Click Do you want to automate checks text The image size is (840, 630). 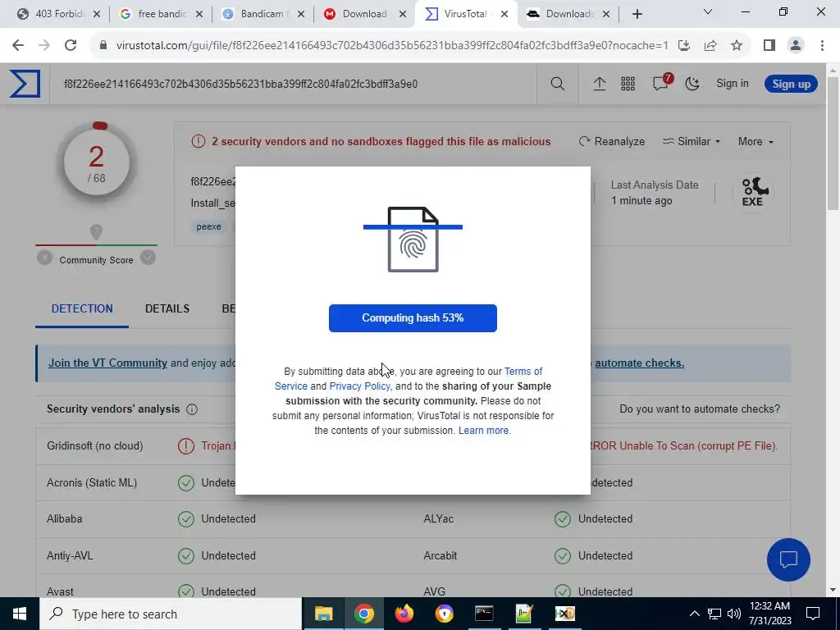click(700, 409)
